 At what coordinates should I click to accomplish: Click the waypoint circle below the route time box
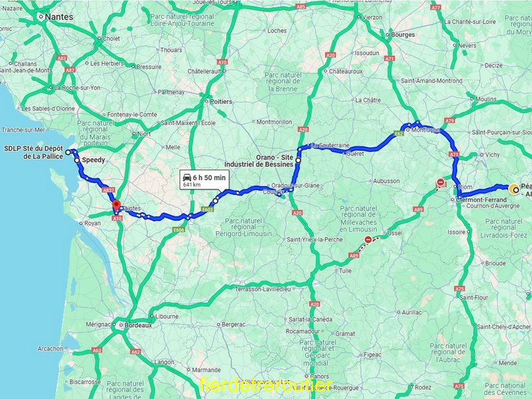(215, 201)
